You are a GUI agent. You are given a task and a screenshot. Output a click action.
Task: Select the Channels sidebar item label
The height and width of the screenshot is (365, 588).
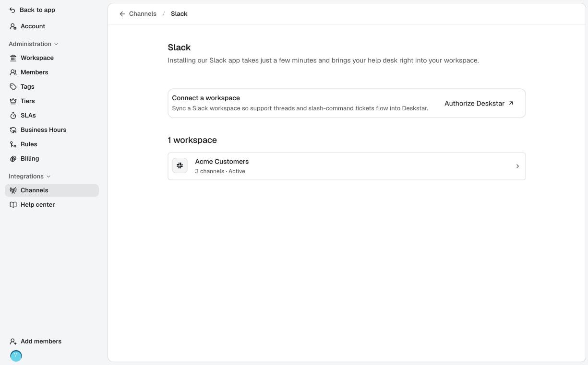pyautogui.click(x=34, y=190)
